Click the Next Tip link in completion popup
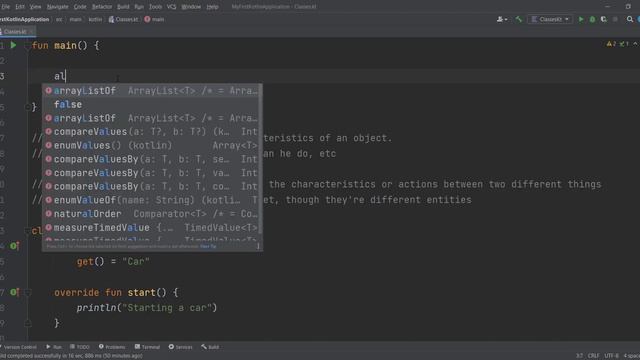This screenshot has width=640, height=360. (x=208, y=246)
